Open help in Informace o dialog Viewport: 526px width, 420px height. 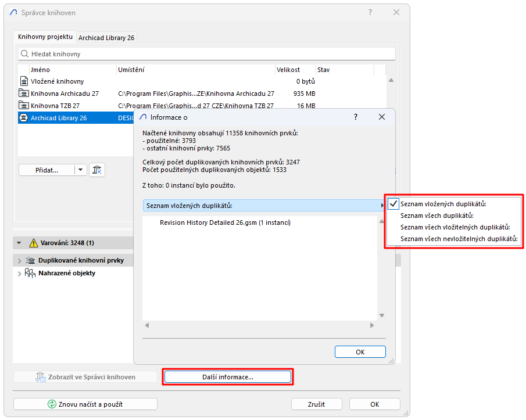(356, 117)
